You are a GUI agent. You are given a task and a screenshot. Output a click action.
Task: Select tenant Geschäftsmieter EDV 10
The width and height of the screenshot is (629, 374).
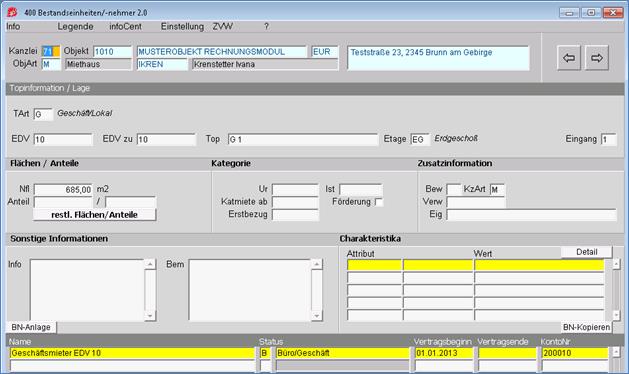click(132, 353)
